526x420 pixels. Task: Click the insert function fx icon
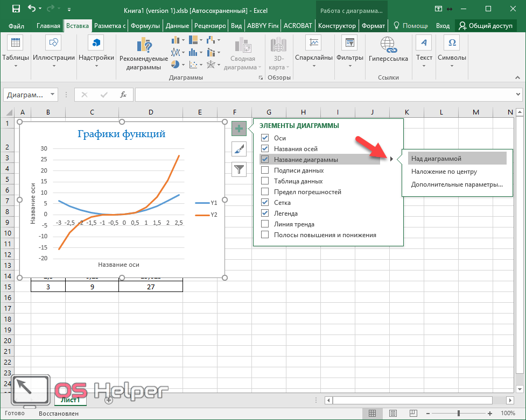[123, 95]
